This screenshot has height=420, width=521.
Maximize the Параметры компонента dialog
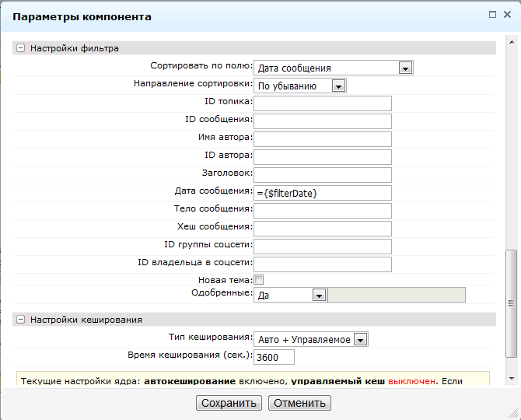[492, 15]
